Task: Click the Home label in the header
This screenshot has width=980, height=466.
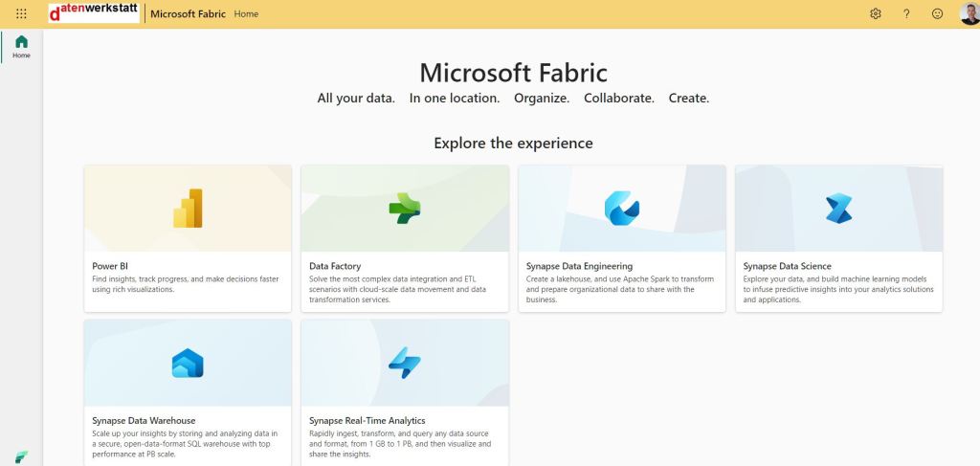Action: (x=246, y=13)
